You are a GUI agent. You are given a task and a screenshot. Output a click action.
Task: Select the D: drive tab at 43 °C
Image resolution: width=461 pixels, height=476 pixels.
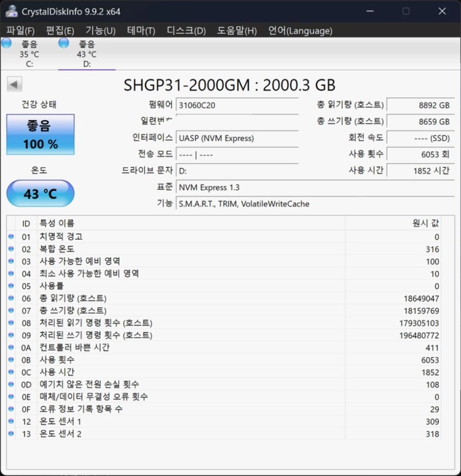pos(87,54)
